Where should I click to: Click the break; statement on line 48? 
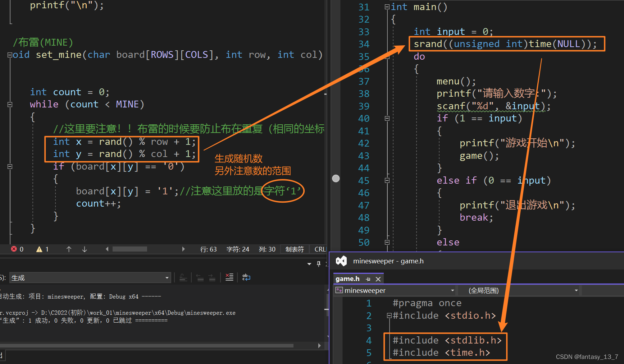click(x=476, y=217)
